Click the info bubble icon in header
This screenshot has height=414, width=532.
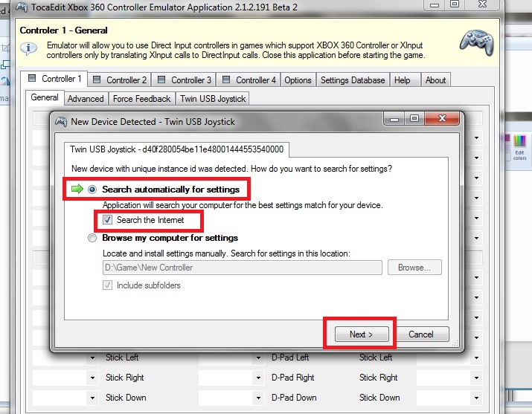coord(28,48)
